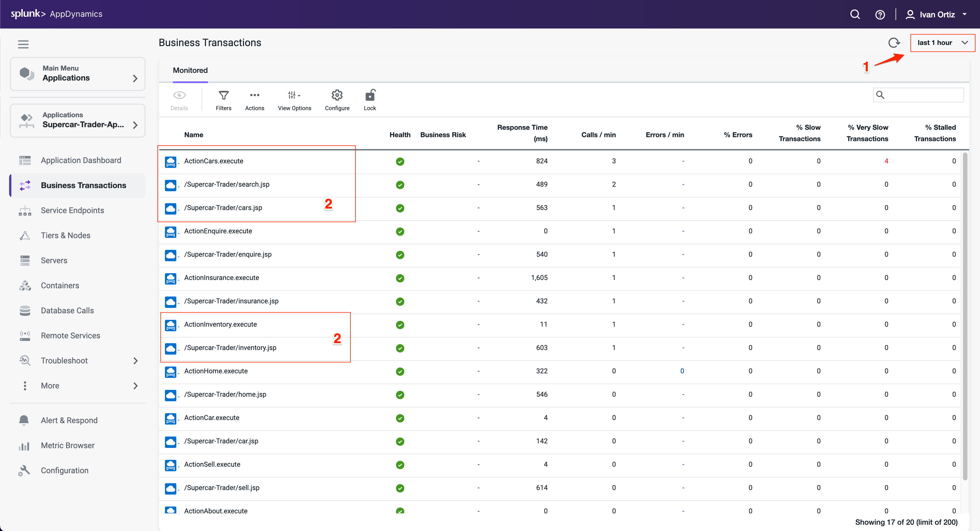
Task: Click the refresh icon near time range
Action: [x=894, y=43]
